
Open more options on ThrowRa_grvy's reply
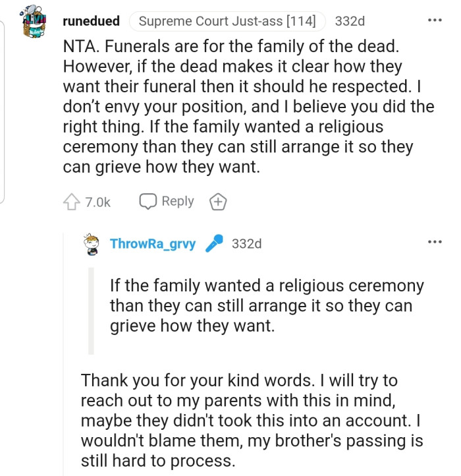click(434, 243)
